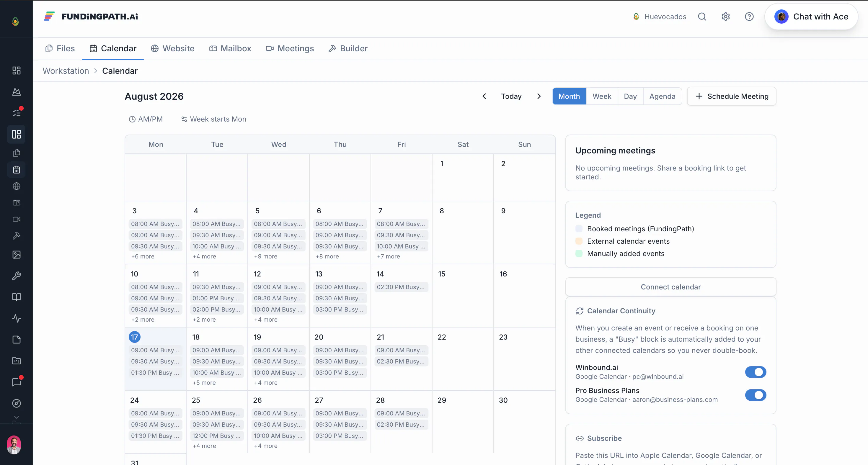Click the video camera sidebar icon
The width and height of the screenshot is (868, 465).
(x=16, y=219)
